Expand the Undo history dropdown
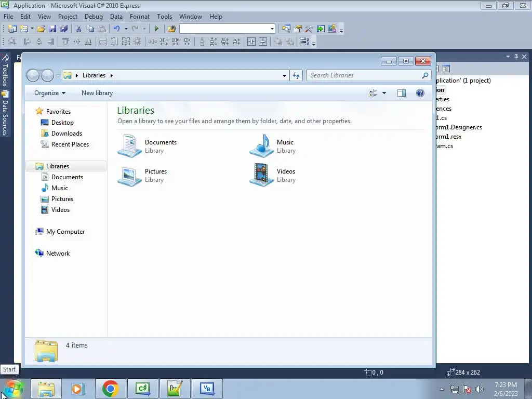532x399 pixels. [126, 29]
